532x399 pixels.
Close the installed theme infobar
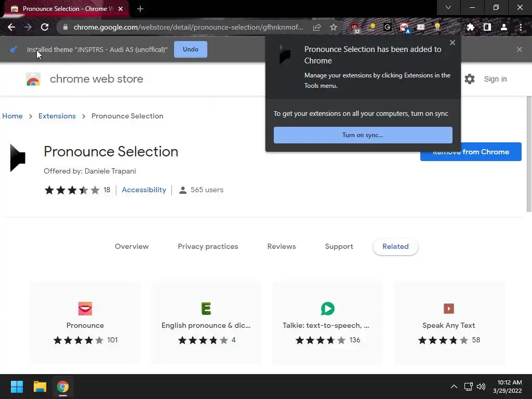[519, 49]
